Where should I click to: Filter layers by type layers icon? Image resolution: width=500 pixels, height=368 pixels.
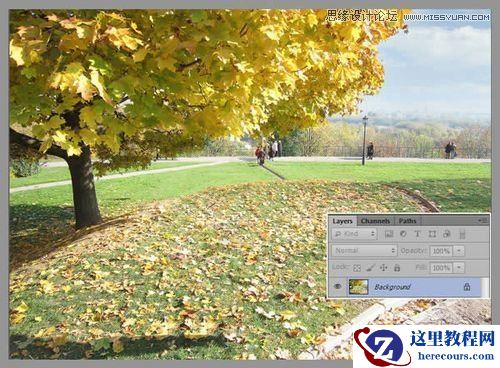click(x=417, y=234)
